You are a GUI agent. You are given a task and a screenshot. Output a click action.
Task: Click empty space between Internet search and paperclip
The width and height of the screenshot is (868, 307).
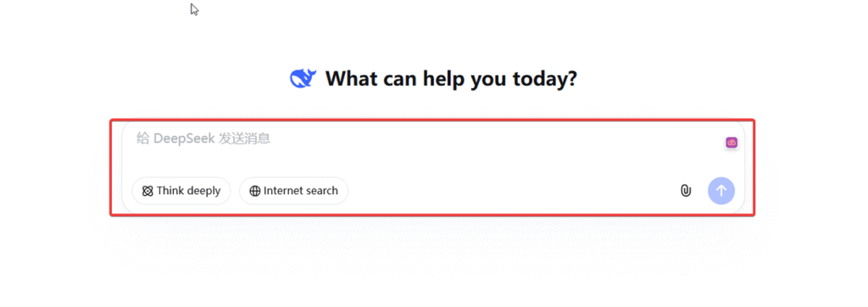[512, 191]
